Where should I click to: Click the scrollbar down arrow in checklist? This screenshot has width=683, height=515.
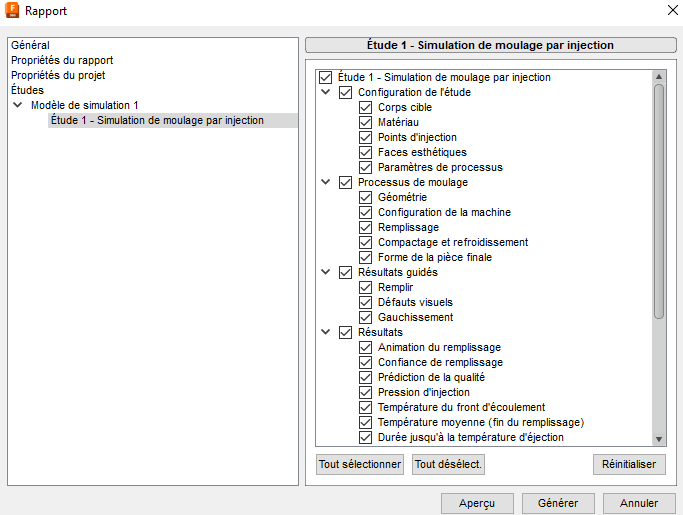(659, 439)
